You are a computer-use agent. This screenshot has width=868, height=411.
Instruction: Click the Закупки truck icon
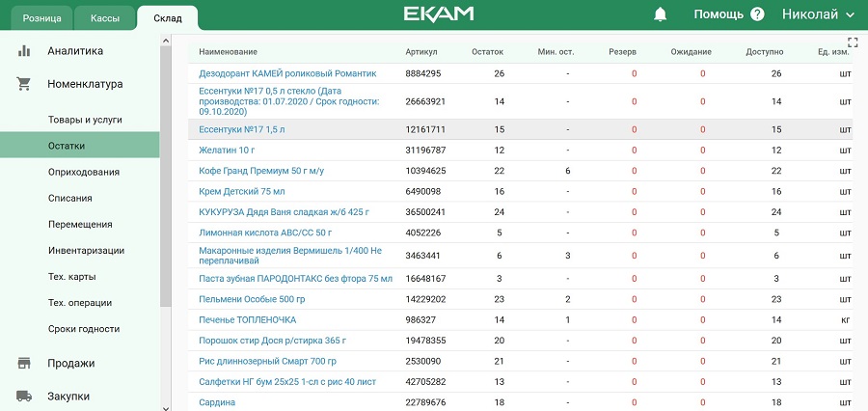(x=24, y=396)
